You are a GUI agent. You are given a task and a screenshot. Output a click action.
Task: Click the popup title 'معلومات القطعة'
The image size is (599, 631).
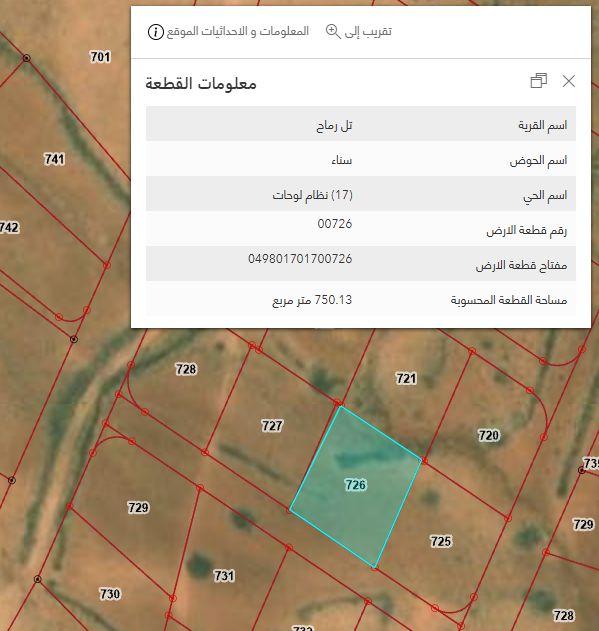[201, 83]
